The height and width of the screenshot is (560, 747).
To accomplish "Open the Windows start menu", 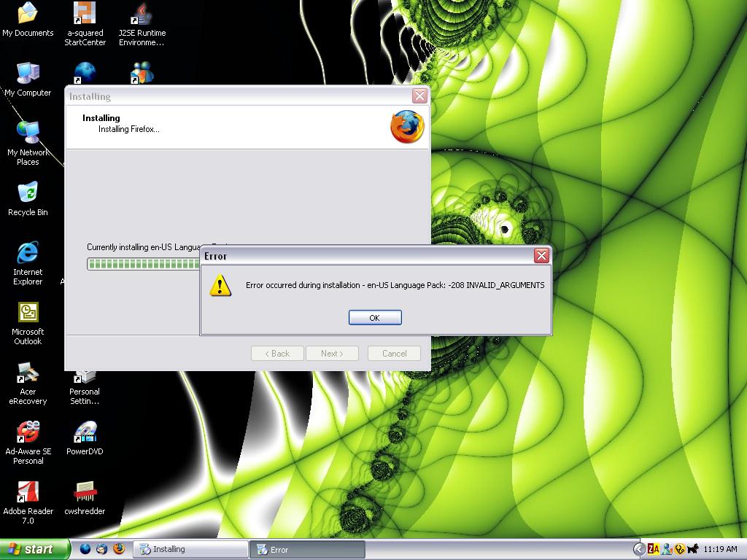I will 34,549.
